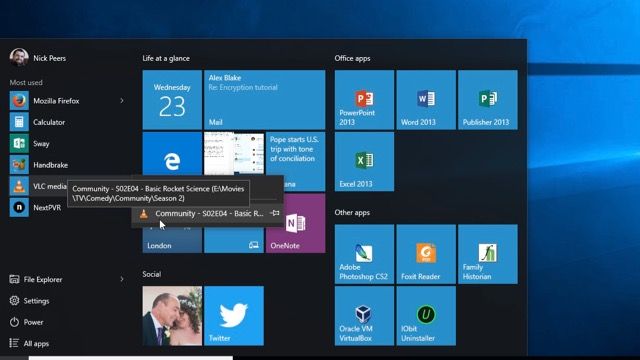
Task: Launch the Twitter tile
Action: (x=234, y=316)
